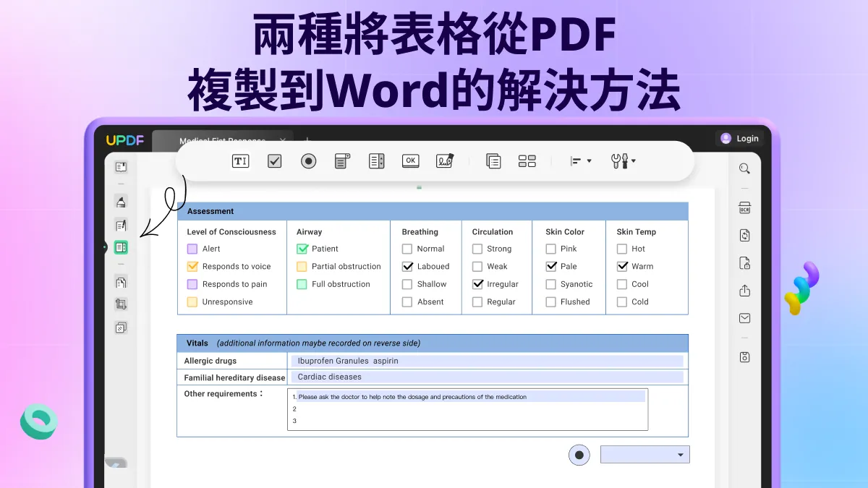Click the form field grid recognition icon
Viewport: 868px width, 488px height.
tap(527, 161)
